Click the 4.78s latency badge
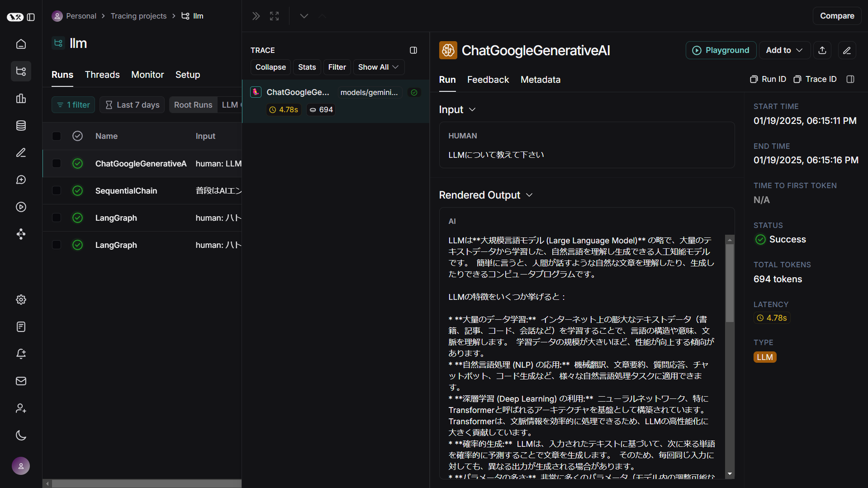 pos(772,318)
